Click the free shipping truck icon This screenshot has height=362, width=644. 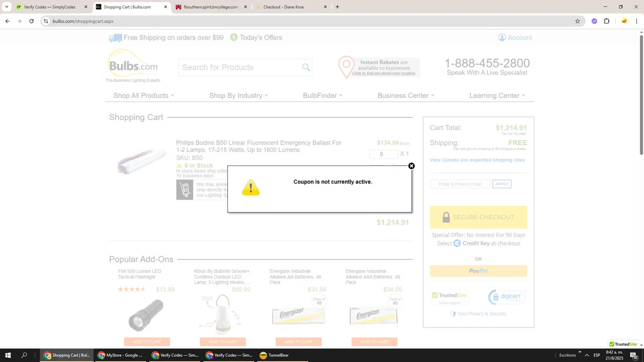[115, 38]
